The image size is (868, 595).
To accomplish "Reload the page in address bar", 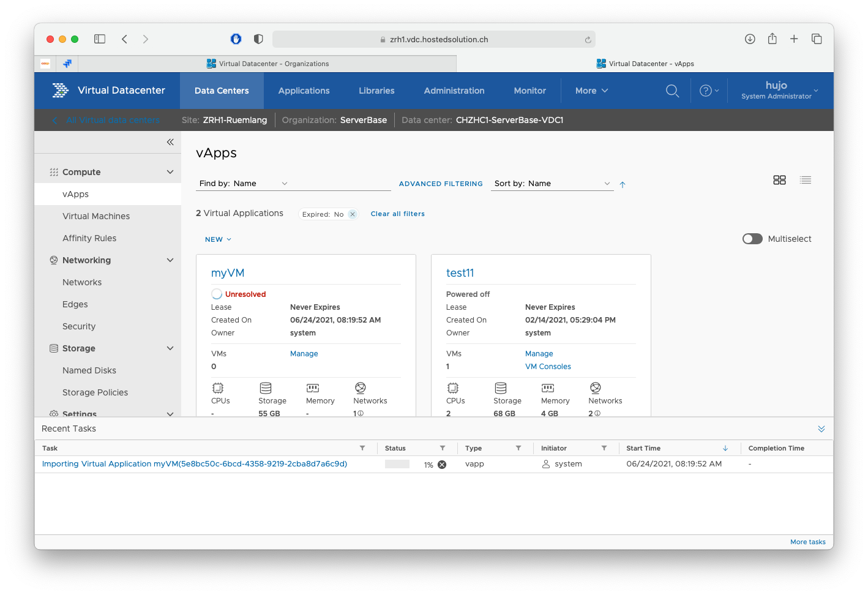I will click(x=588, y=40).
